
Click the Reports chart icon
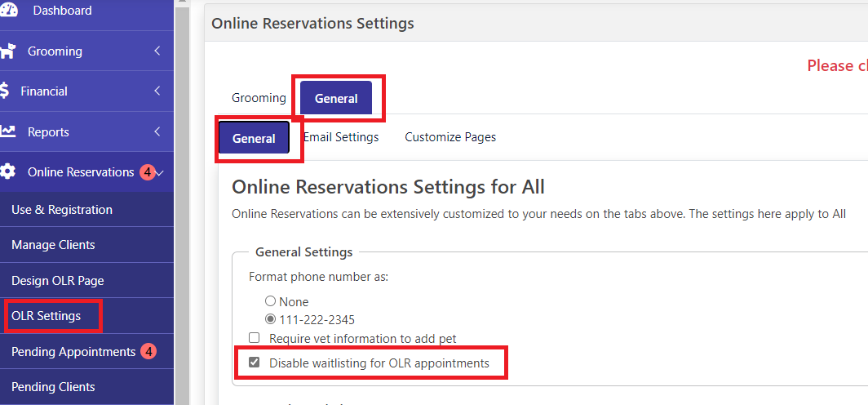point(7,131)
